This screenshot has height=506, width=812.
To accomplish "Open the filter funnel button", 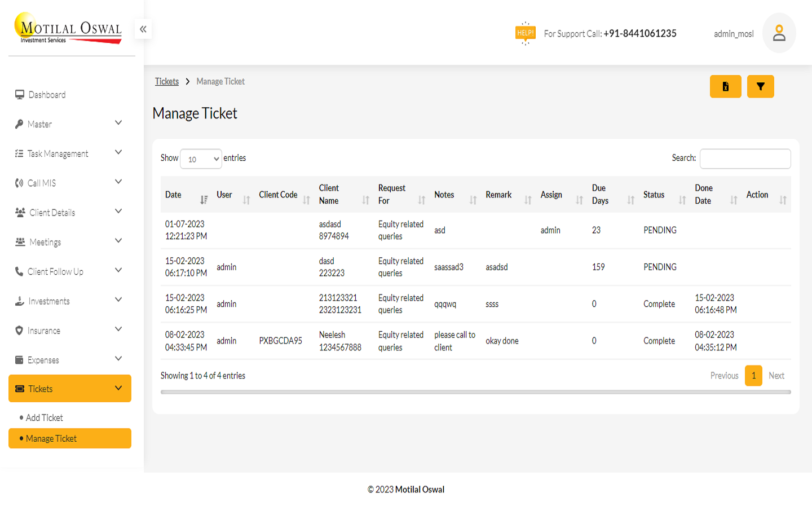I will (x=760, y=86).
